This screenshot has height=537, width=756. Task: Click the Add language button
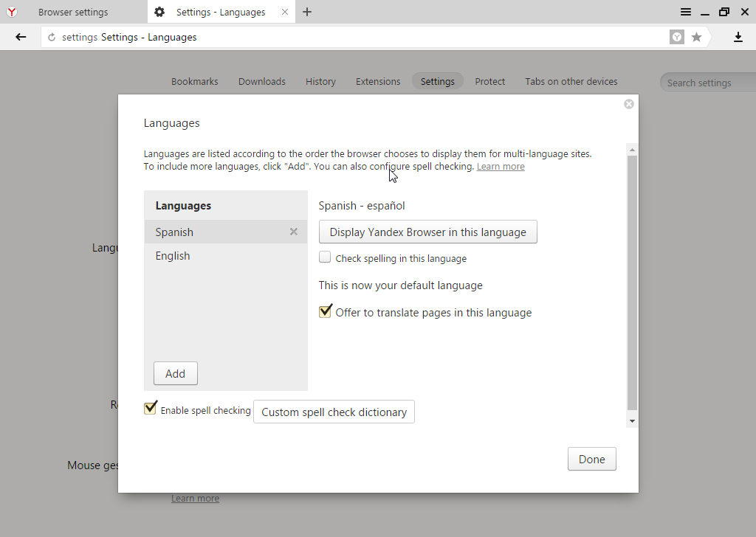coord(176,373)
